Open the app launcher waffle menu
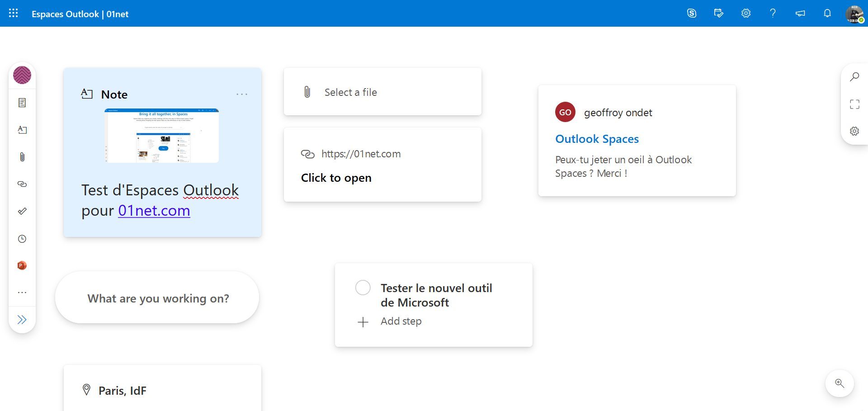The image size is (868, 411). point(14,14)
